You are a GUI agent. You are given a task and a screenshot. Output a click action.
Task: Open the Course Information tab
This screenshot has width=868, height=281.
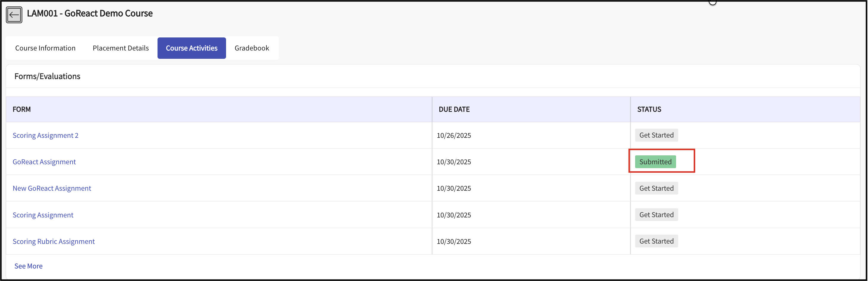click(45, 48)
